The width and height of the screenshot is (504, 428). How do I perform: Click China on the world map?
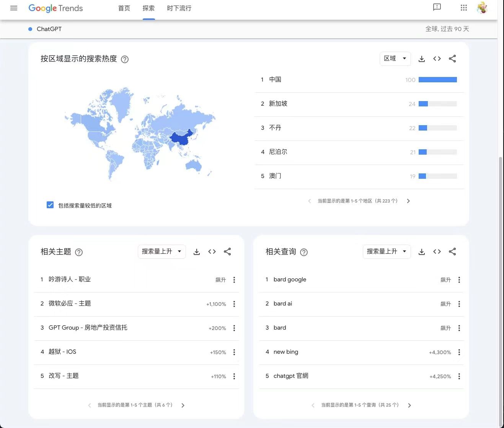180,139
